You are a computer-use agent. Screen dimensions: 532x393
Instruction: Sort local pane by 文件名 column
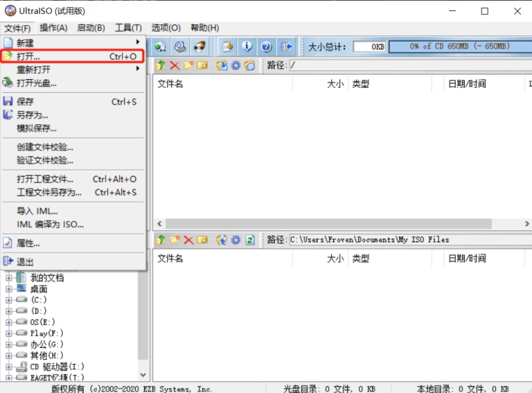click(x=222, y=259)
